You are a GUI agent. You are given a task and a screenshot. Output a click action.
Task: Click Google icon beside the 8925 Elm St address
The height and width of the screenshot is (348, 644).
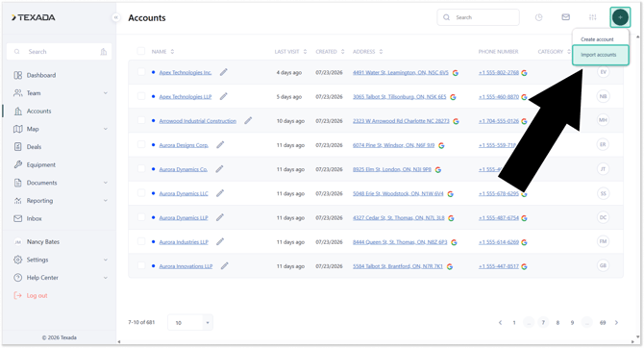pos(437,170)
